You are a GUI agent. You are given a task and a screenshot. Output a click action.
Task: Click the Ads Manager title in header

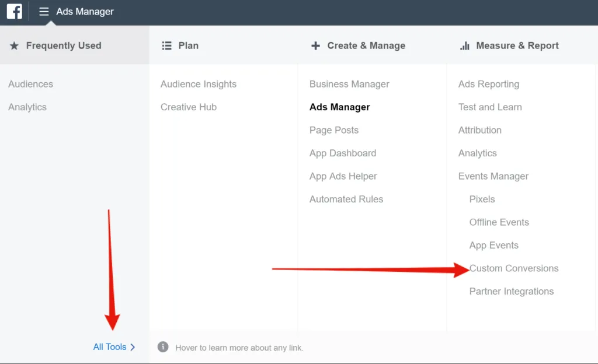click(x=85, y=12)
